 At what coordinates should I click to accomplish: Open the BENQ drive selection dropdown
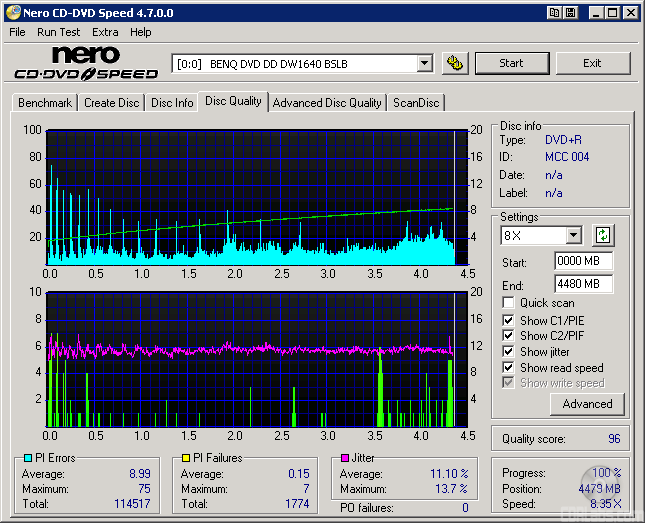pyautogui.click(x=424, y=63)
